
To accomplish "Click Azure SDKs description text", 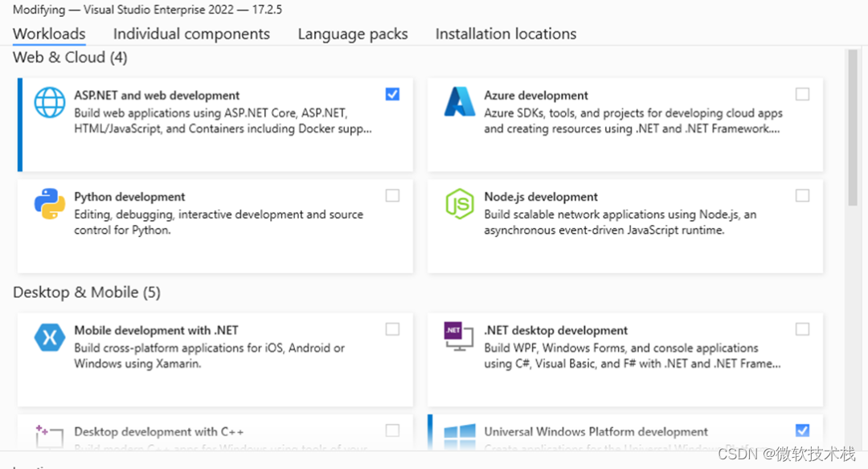I will (633, 120).
